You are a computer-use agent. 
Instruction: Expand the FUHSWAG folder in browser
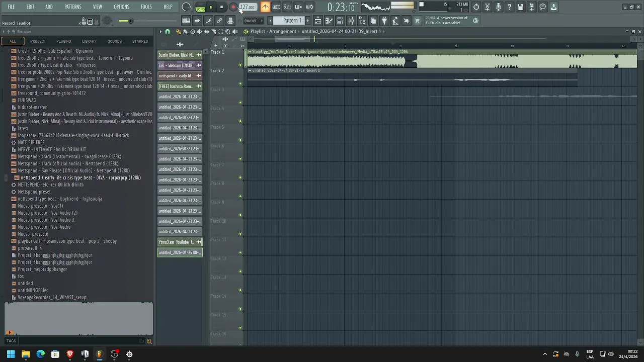tap(27, 100)
